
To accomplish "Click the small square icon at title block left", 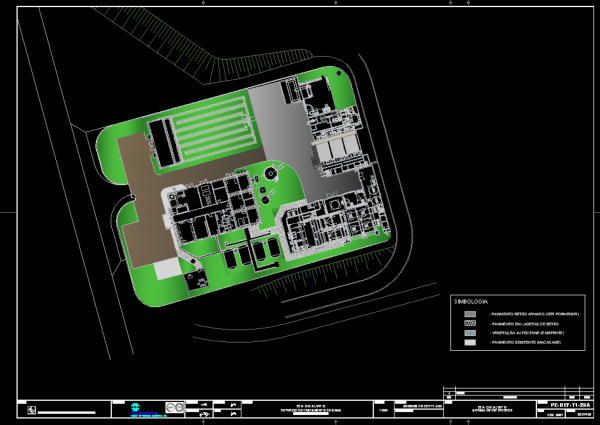I will 31,408.
